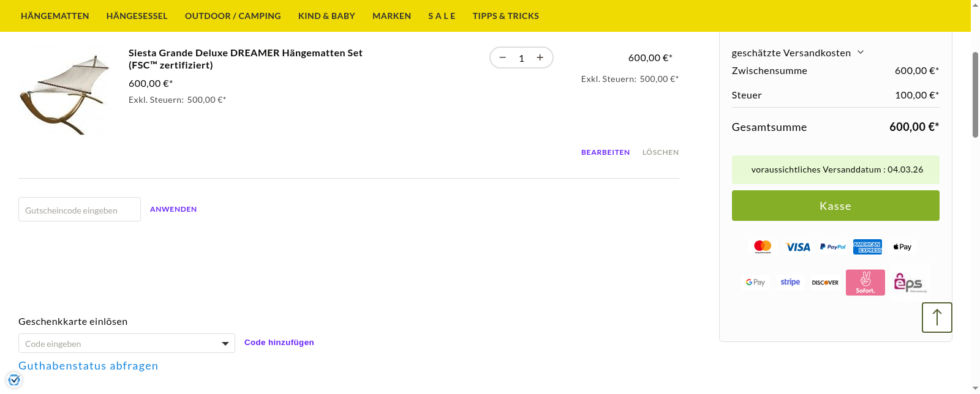
Task: Click LÖSCHEN to remove the item
Action: [x=660, y=152]
